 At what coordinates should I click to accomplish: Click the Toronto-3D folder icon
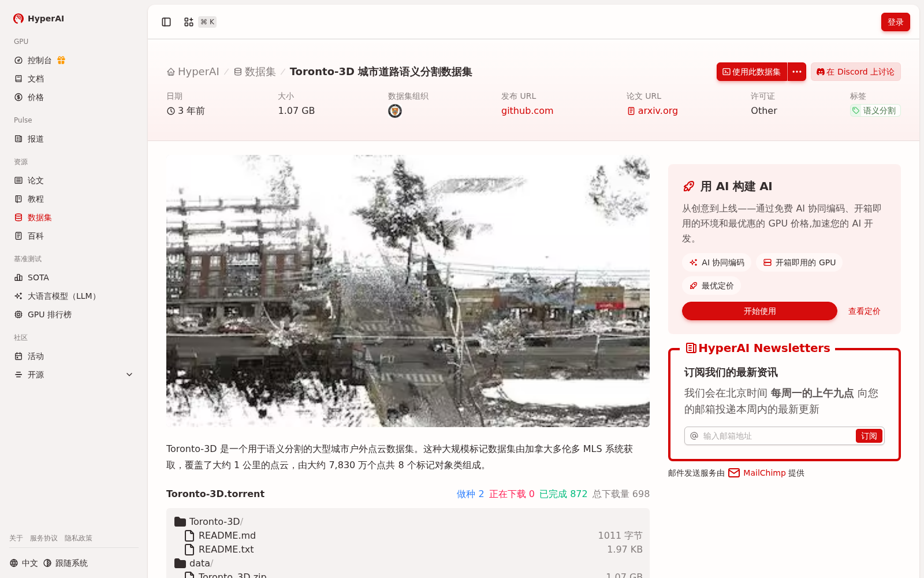point(180,521)
